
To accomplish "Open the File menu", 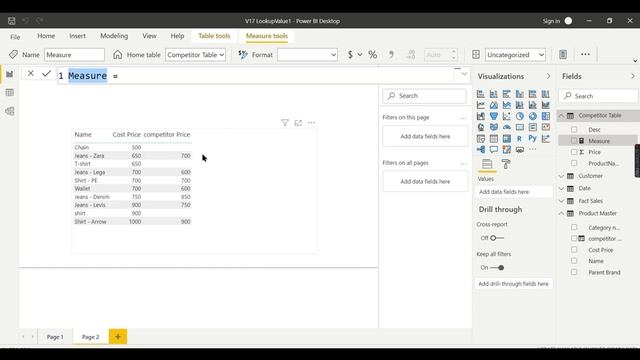I will (x=15, y=37).
